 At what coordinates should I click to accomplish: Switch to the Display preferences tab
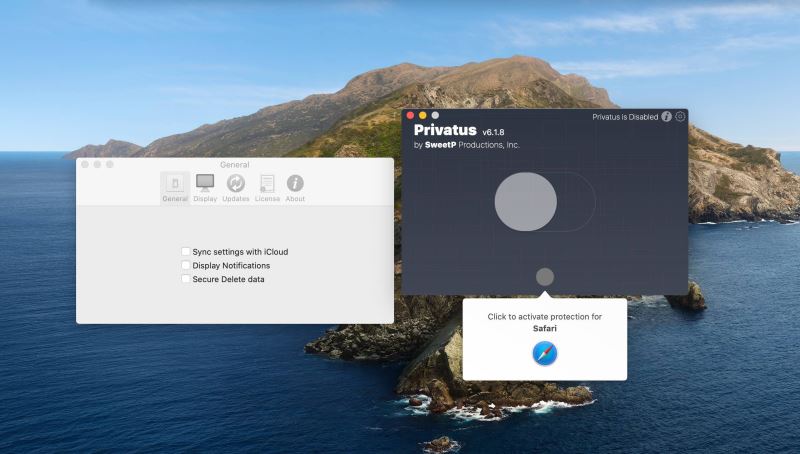(x=205, y=188)
